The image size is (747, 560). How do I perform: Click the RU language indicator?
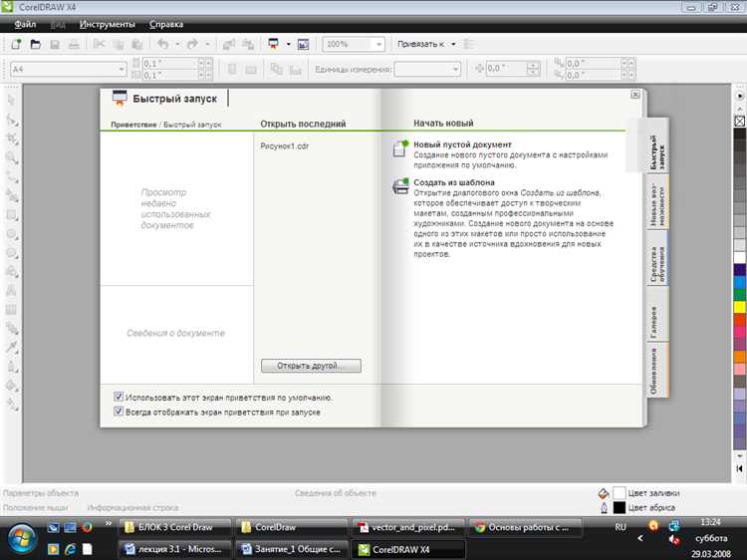621,527
